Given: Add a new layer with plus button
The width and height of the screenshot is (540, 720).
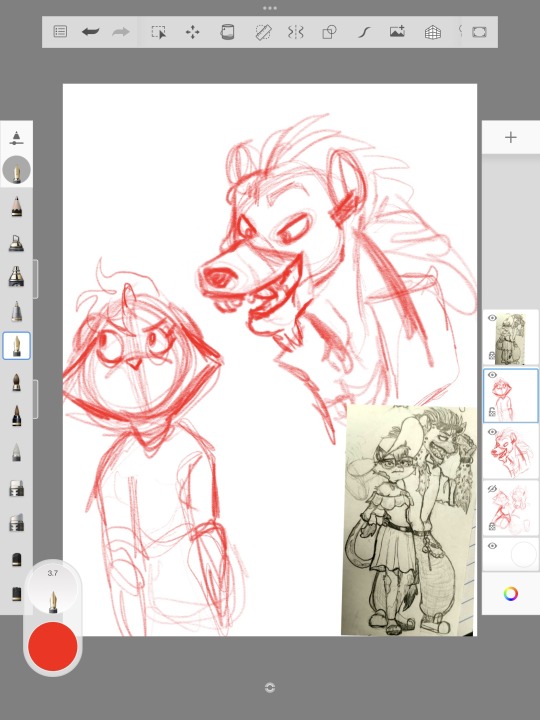Looking at the screenshot, I should click(x=511, y=137).
